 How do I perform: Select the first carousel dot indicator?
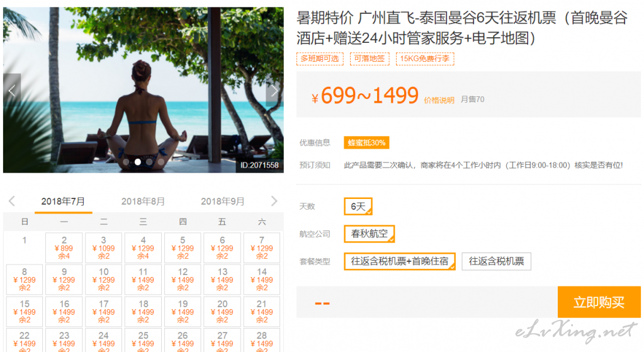pos(126,162)
